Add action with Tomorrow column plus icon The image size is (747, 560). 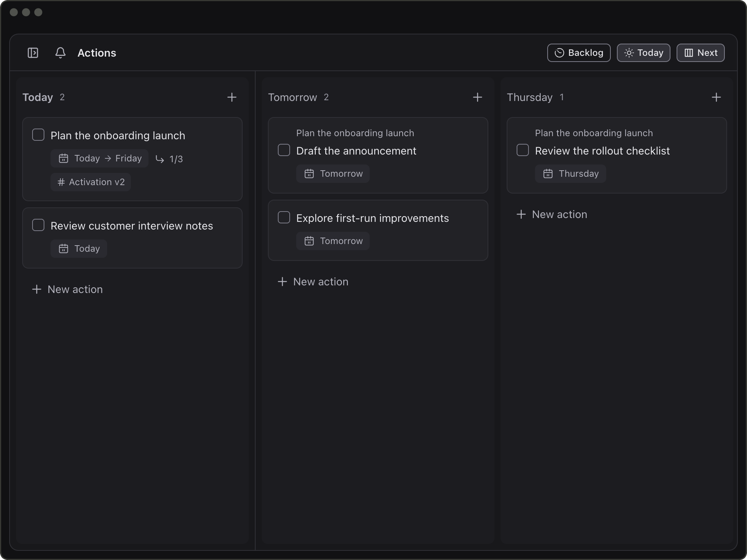point(477,97)
